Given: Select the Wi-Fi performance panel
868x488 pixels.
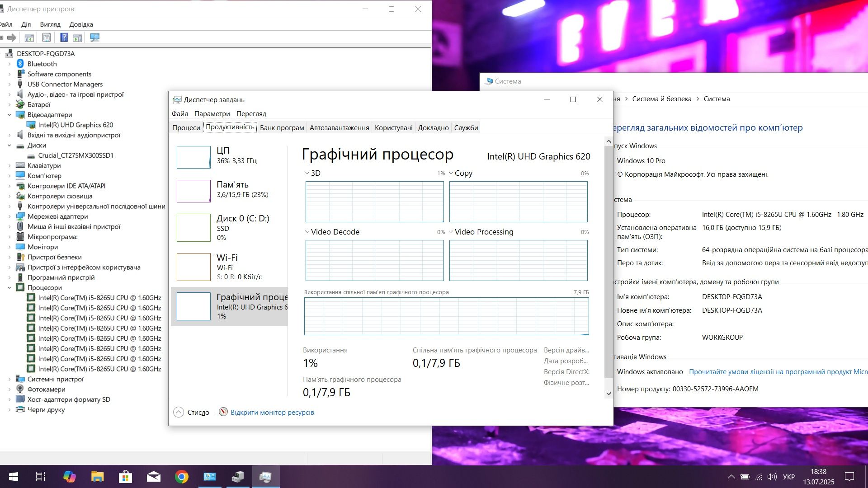Looking at the screenshot, I should tap(229, 267).
